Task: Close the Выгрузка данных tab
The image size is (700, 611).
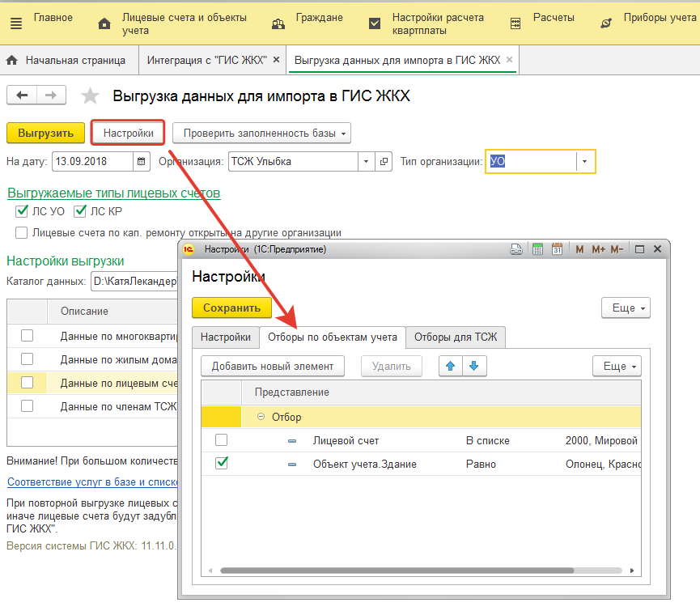Action: pos(509,59)
